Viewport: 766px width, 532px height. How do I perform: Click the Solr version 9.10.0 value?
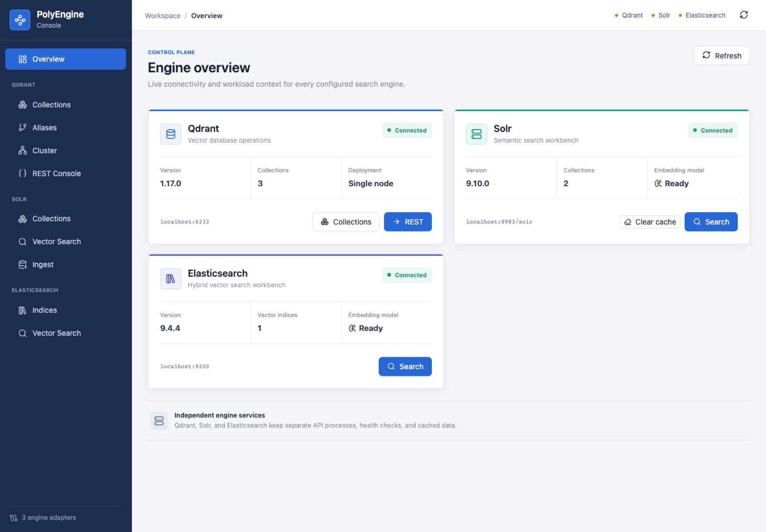coord(477,183)
